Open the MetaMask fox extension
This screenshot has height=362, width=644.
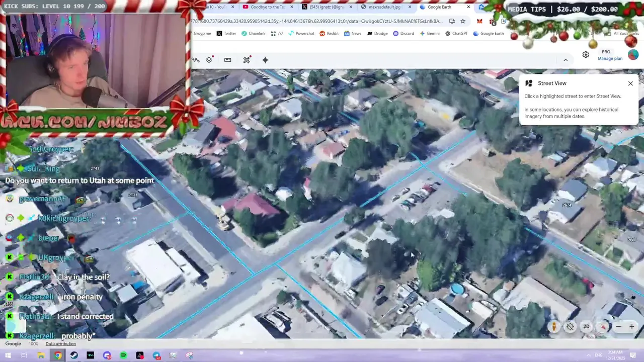tap(479, 21)
